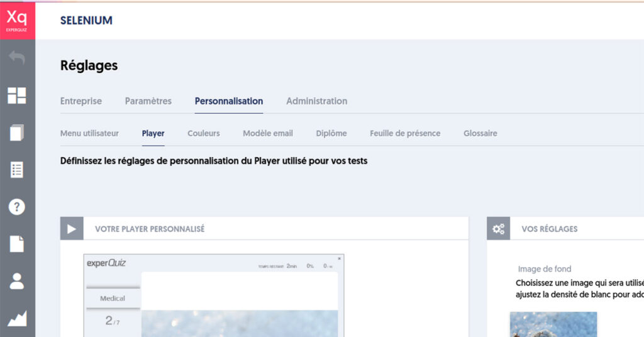
Task: Select the Administration tab
Action: click(x=316, y=101)
